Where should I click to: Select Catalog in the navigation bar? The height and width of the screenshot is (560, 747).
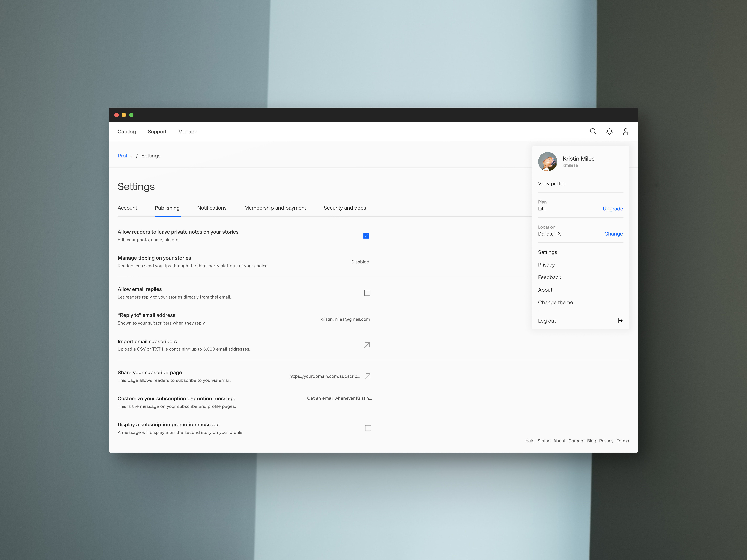coord(127,132)
